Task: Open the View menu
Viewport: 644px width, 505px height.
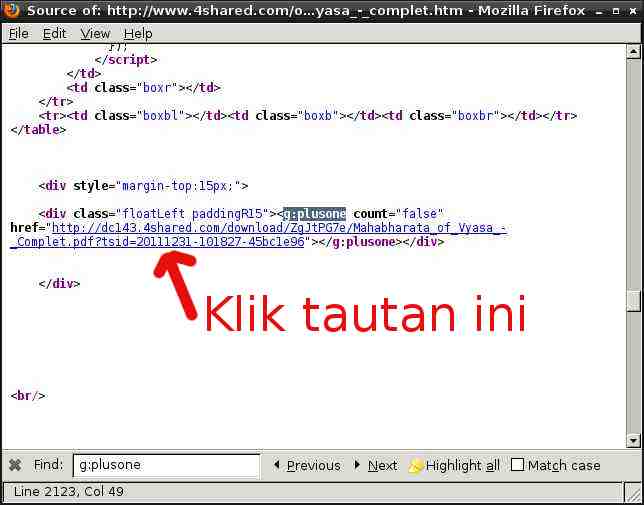Action: [95, 33]
